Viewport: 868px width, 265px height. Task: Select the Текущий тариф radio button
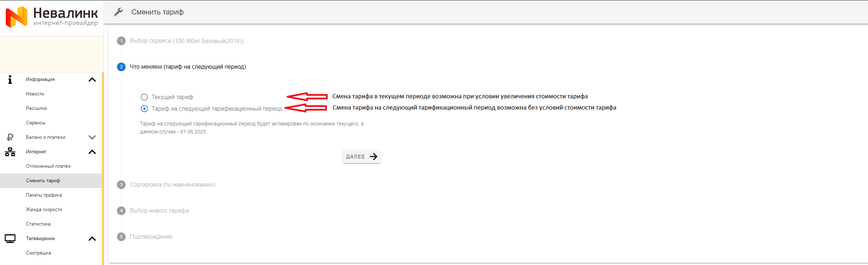click(144, 97)
